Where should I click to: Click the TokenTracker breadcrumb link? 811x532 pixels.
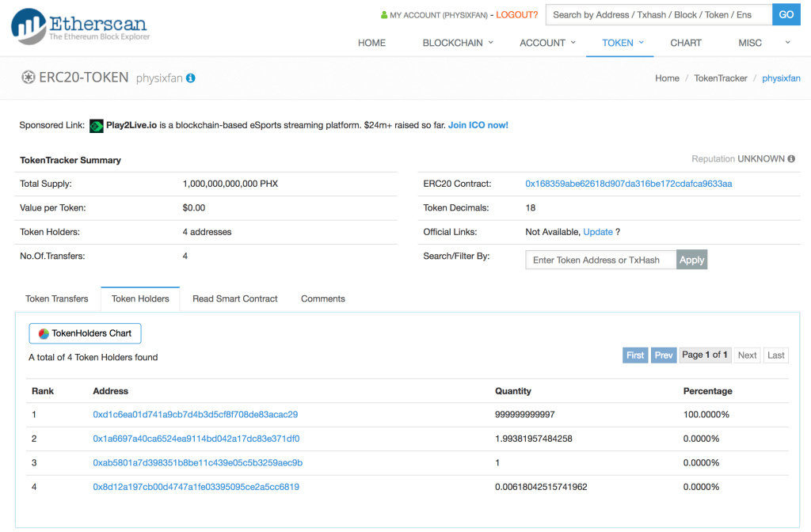coord(721,78)
